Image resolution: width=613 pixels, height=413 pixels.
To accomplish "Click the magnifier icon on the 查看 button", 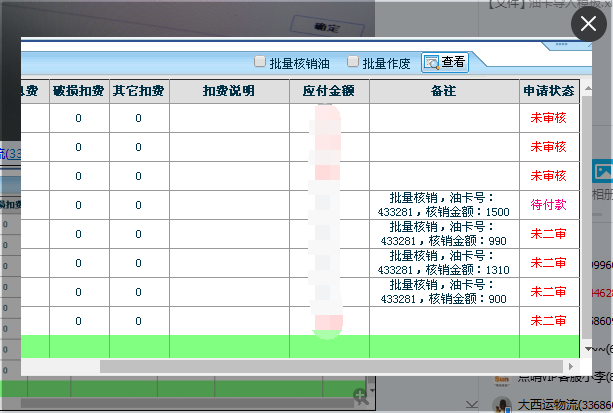I will tap(432, 63).
